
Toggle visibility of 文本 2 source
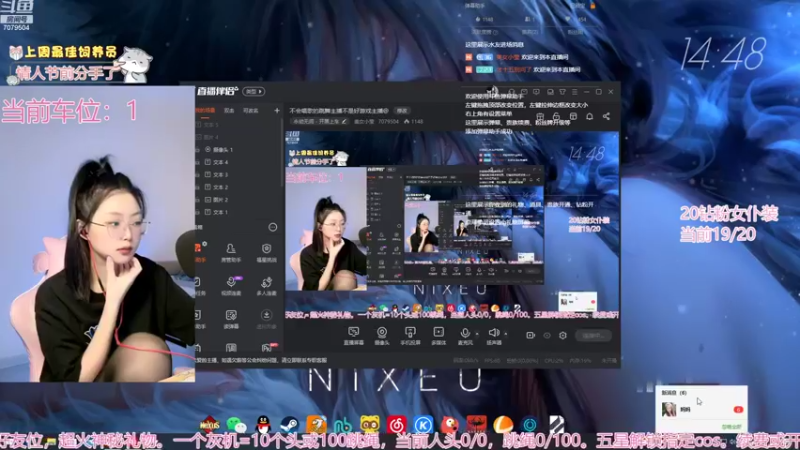pyautogui.click(x=198, y=187)
